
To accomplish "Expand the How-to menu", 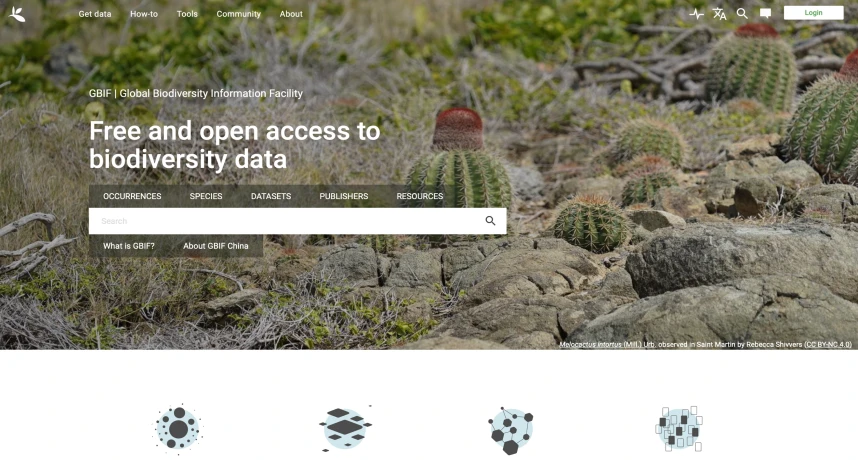I will [x=144, y=14].
